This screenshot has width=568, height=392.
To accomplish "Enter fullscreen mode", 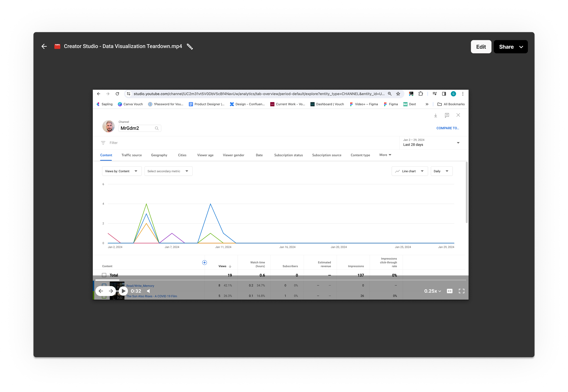I will click(x=461, y=291).
